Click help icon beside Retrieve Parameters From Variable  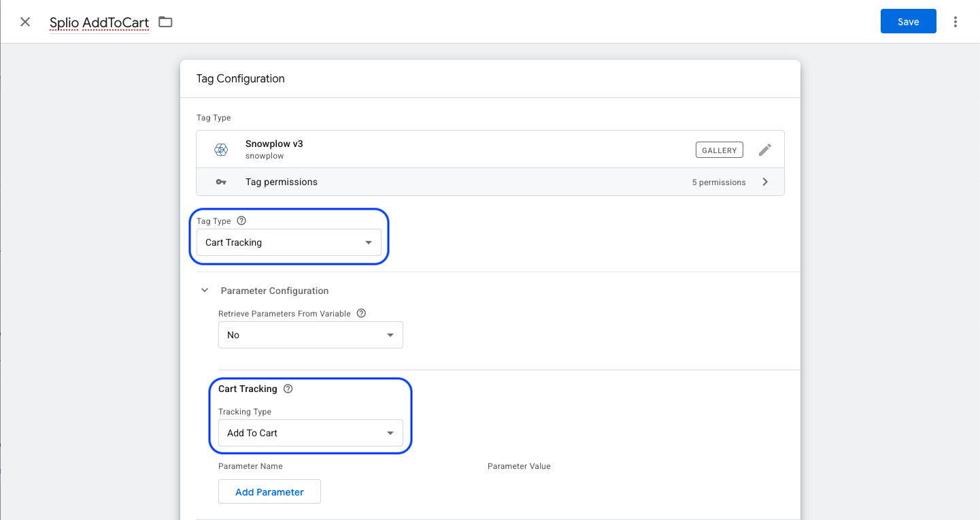pos(361,314)
